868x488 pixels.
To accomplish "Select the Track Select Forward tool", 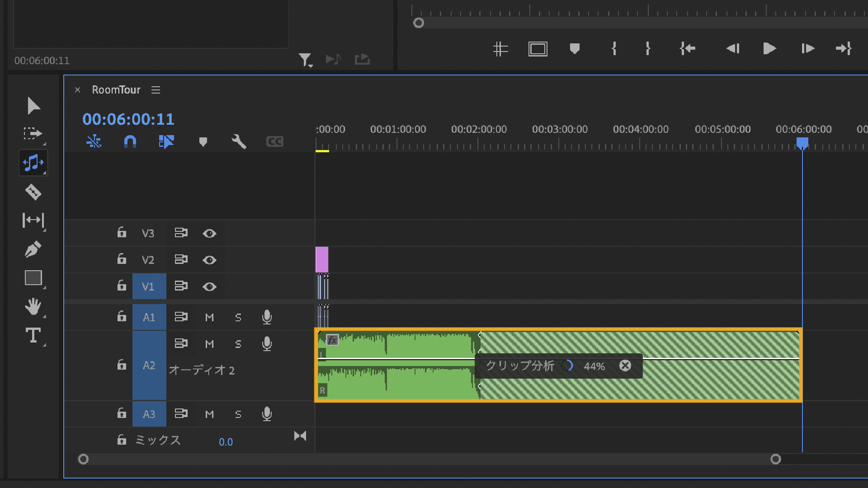I will pyautogui.click(x=33, y=133).
